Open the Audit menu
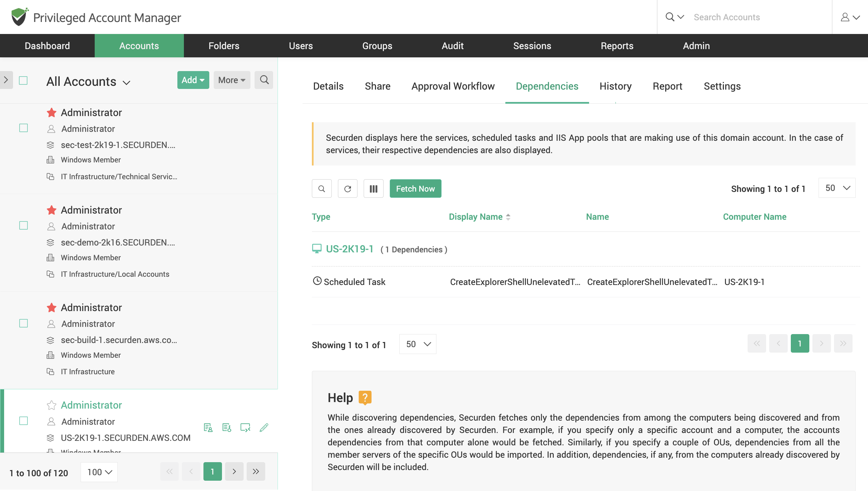This screenshot has height=491, width=868. [453, 46]
